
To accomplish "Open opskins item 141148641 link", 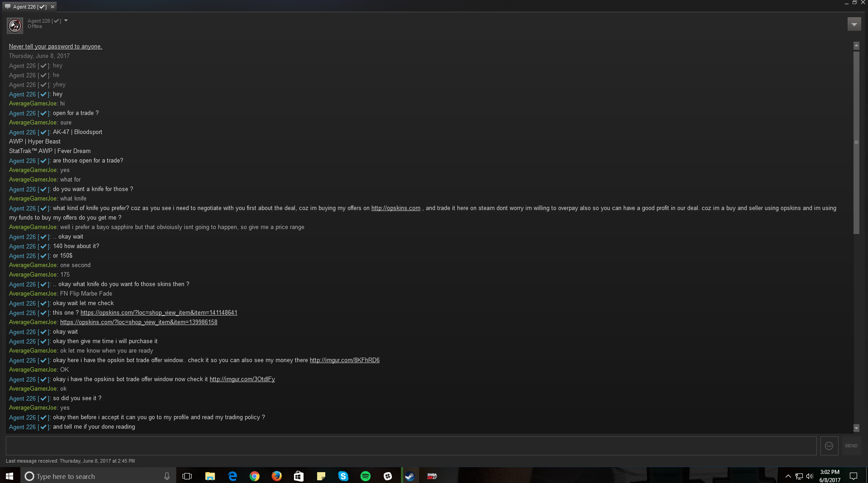I will (x=159, y=313).
